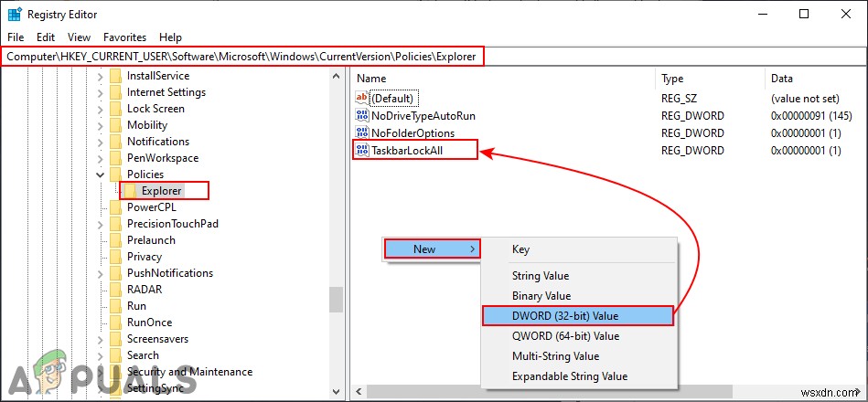Click the (Default) string value icon
868x402 pixels.
pos(362,98)
